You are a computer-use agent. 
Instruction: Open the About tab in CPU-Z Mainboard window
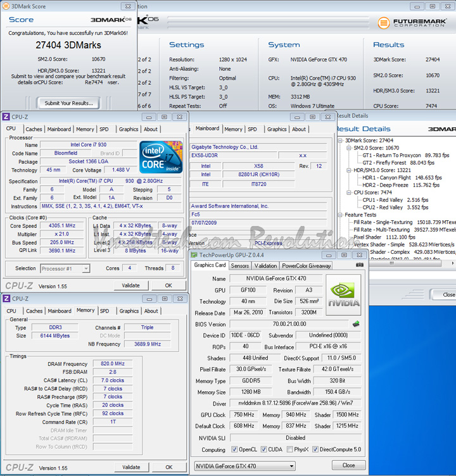299,129
